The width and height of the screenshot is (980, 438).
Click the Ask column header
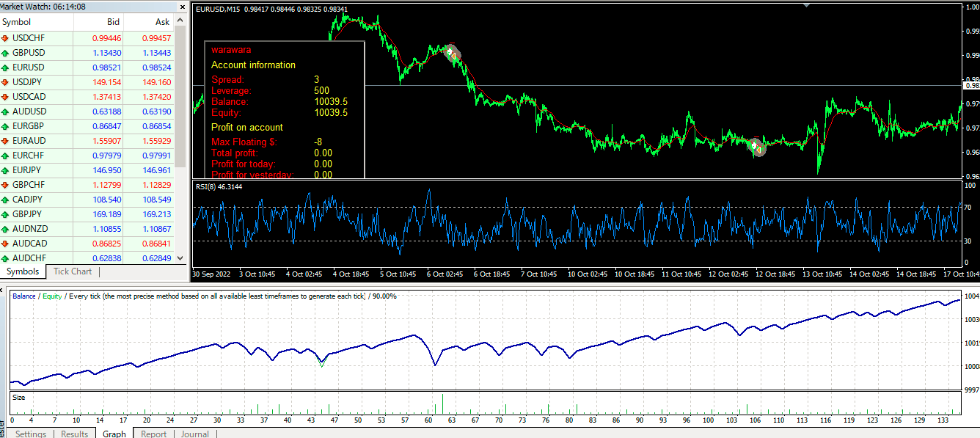[162, 22]
